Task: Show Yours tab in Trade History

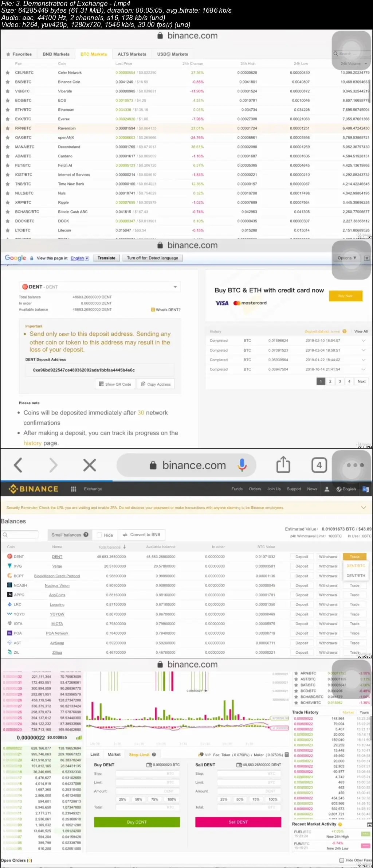Action: pos(364,712)
